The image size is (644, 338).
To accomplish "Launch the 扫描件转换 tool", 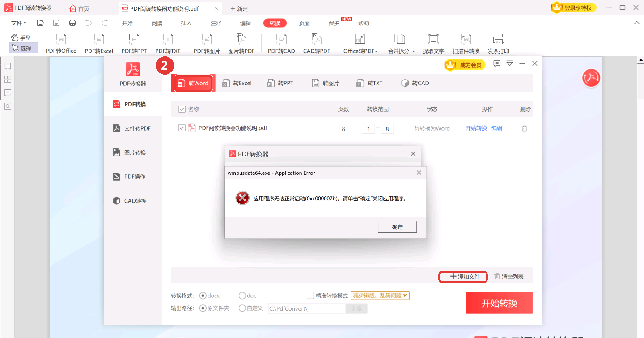I will (466, 44).
